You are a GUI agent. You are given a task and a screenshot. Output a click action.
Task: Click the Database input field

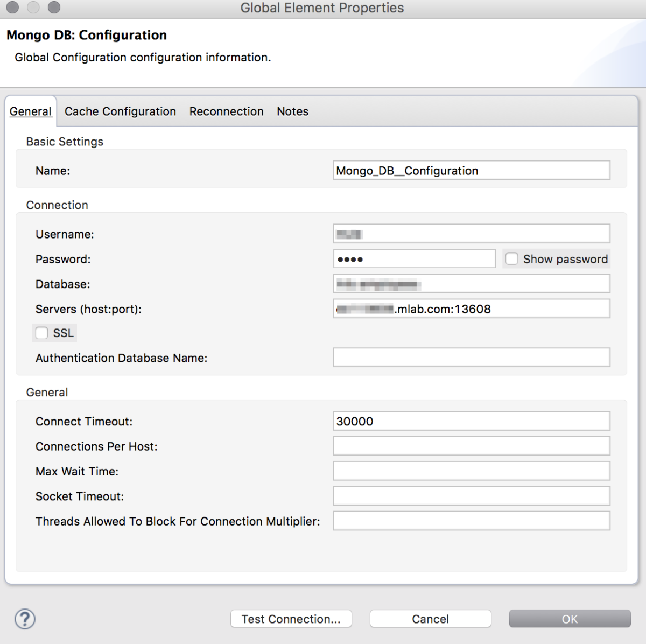pos(471,284)
